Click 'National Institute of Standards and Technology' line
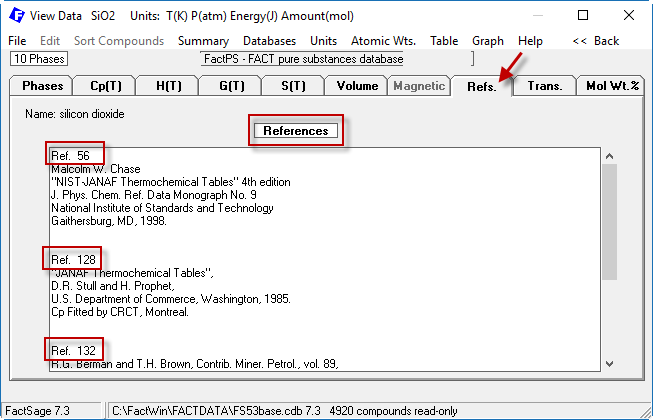Viewport: 653px width, 420px height. point(162,208)
